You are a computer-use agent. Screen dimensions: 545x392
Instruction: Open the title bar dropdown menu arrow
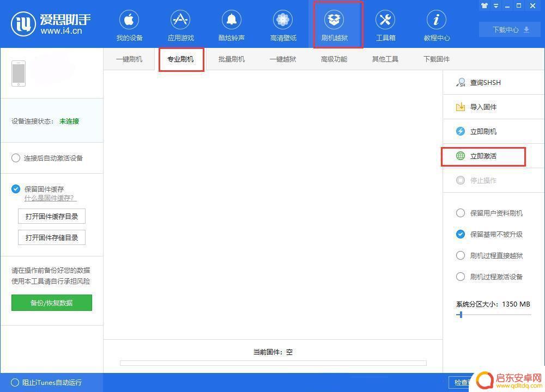click(496, 6)
